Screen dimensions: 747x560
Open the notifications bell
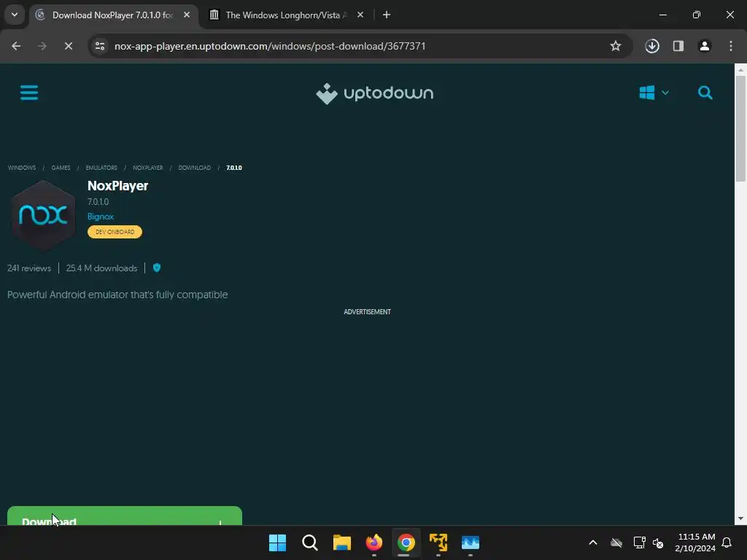point(727,542)
